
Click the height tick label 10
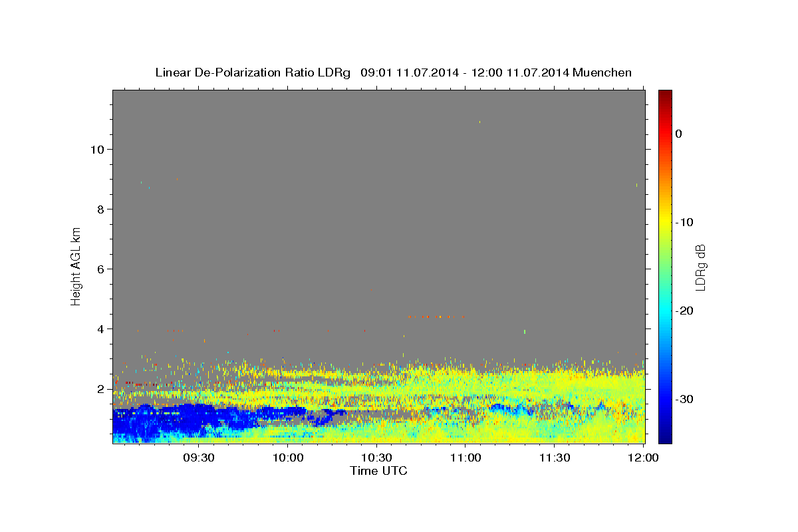98,150
